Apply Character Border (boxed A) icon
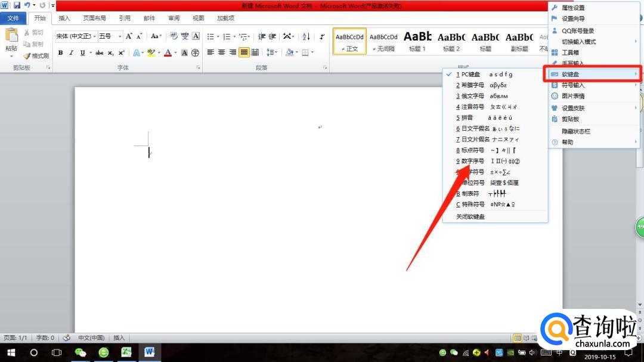The image size is (644, 362). pyautogui.click(x=196, y=36)
